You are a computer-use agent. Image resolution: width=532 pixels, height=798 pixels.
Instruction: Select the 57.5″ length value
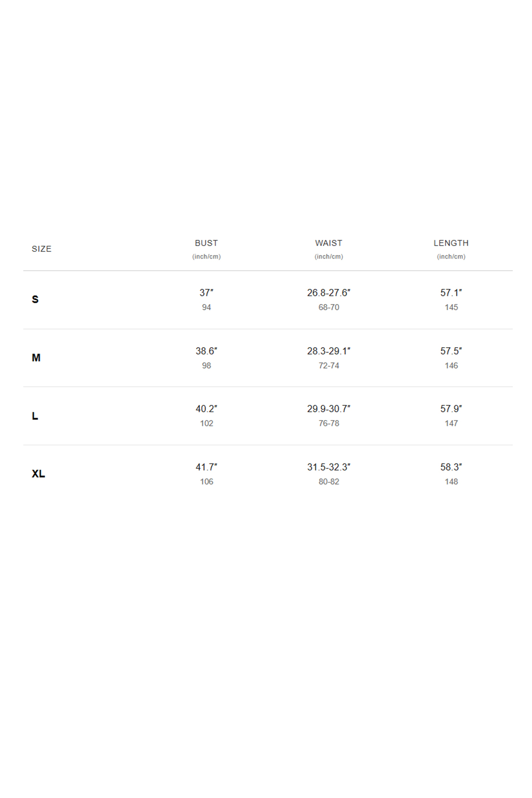(x=451, y=351)
